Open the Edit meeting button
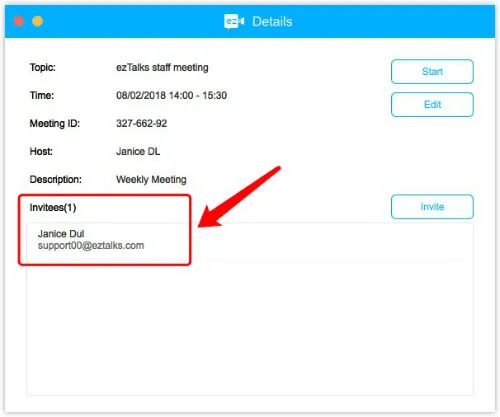 [x=432, y=105]
